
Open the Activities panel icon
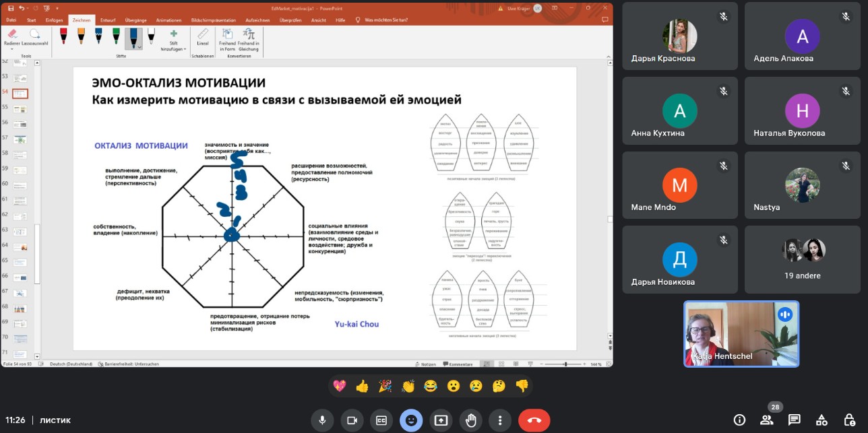(821, 420)
